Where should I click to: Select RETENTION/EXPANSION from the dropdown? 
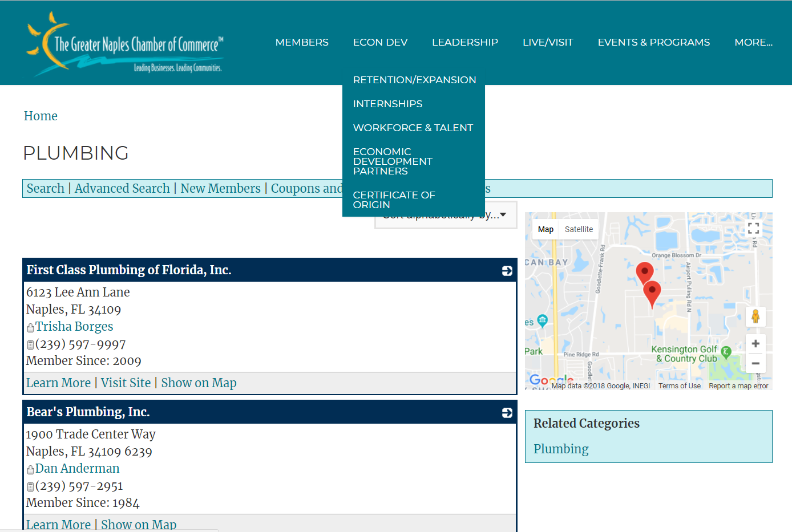[414, 80]
